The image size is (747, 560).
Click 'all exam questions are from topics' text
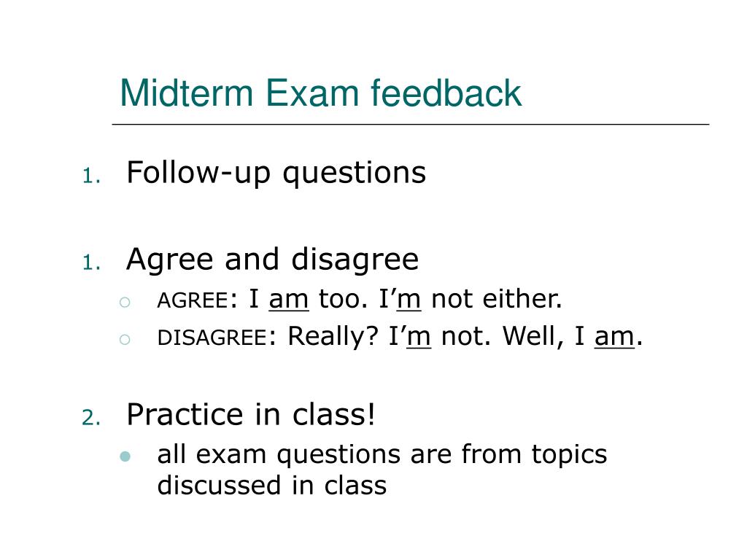click(382, 454)
